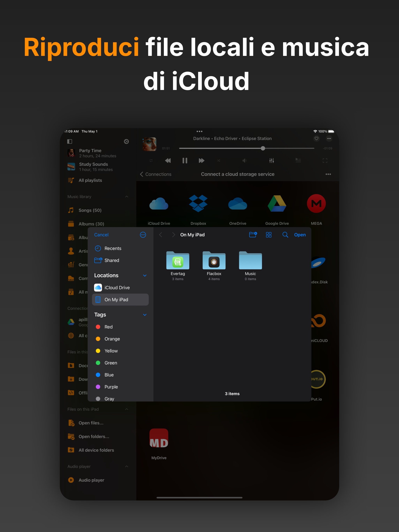399x532 pixels.
Task: Open the equalizer sliders icon
Action: tap(271, 161)
